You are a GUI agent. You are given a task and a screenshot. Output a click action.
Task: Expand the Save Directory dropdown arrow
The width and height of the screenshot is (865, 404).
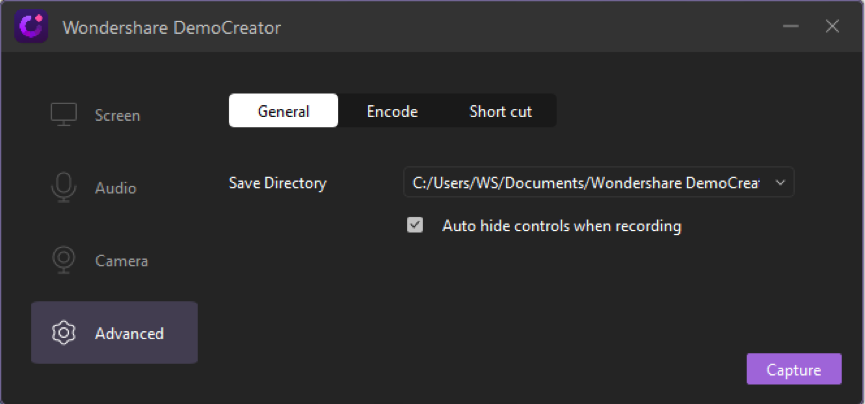pyautogui.click(x=780, y=183)
